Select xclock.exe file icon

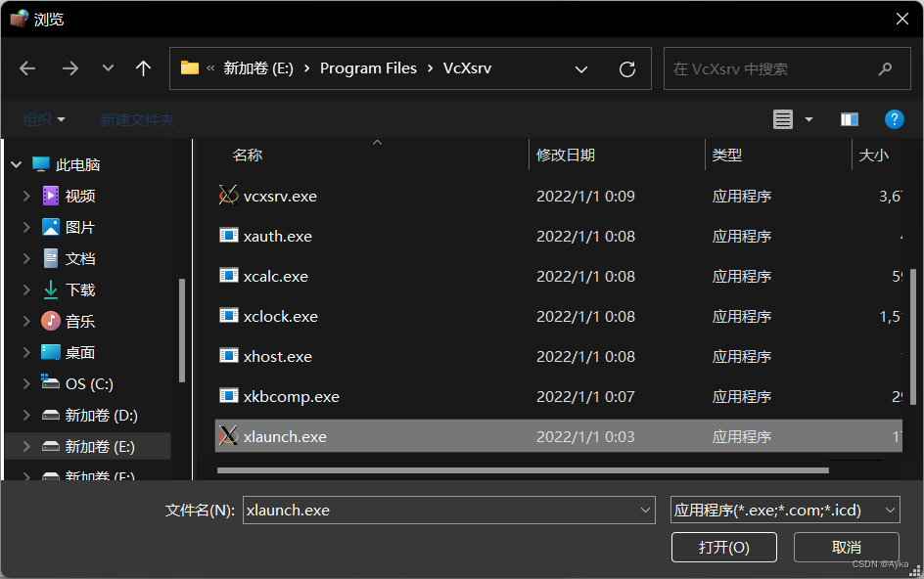(x=229, y=316)
